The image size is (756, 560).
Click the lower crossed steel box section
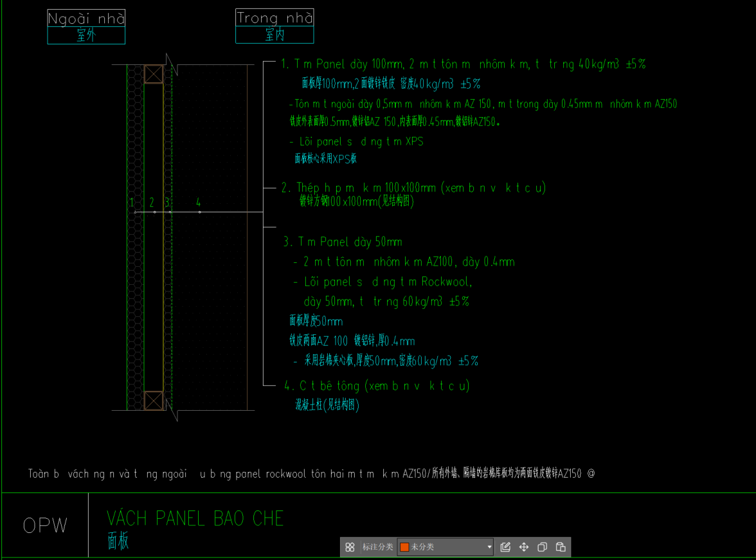coord(154,401)
